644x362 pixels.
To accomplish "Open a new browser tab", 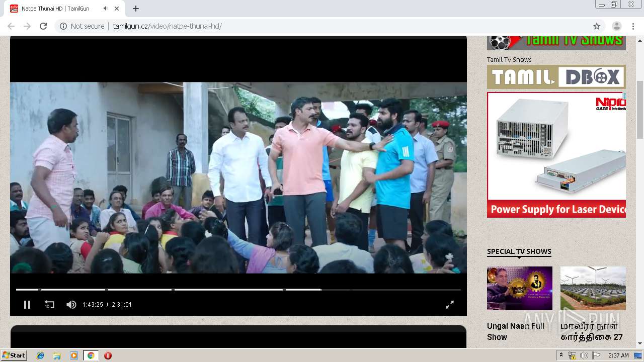I will click(x=136, y=9).
